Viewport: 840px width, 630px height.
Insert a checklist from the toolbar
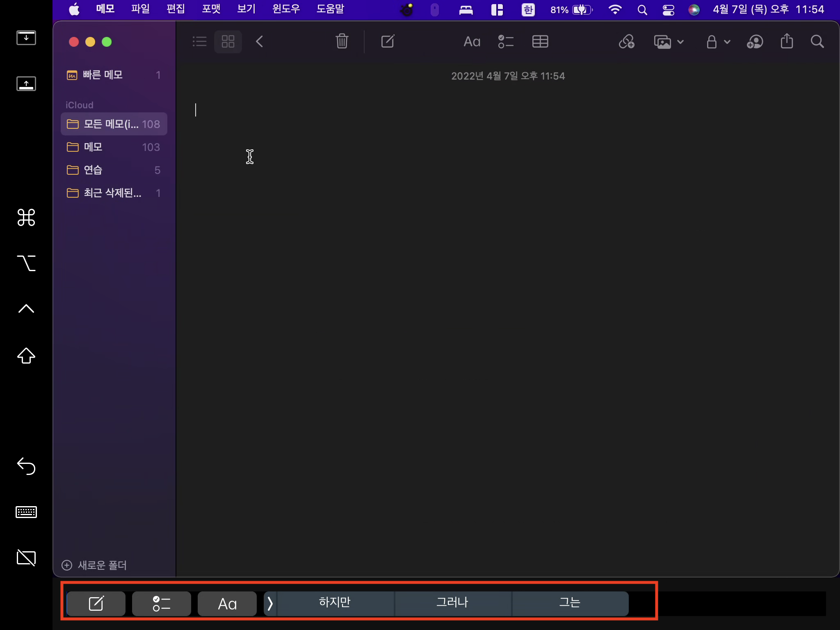506,41
